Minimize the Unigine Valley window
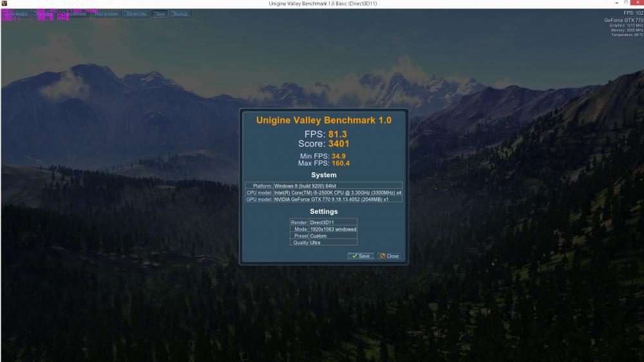This screenshot has height=362, width=644. (616, 3)
